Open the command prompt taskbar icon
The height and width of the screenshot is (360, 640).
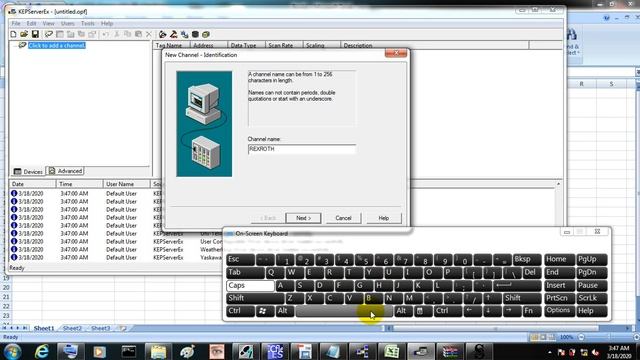tap(129, 351)
